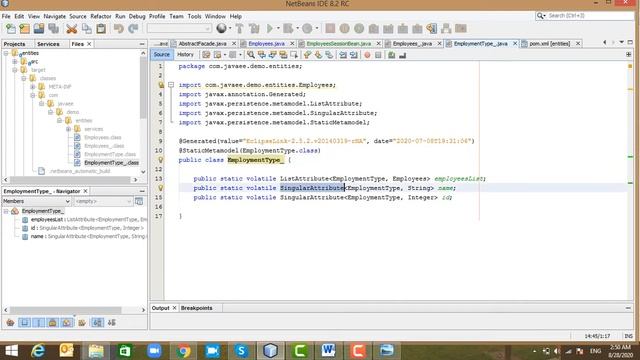The image size is (640, 360).
Task: Open Google Chrome from the taskbar
Action: (x=183, y=351)
